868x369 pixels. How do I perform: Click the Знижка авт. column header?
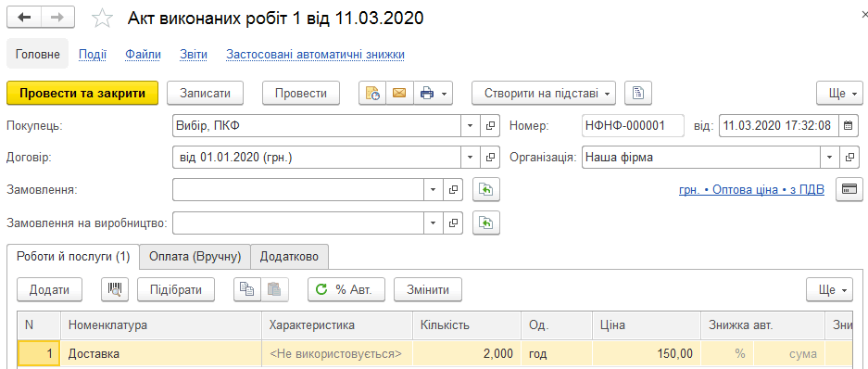click(x=763, y=325)
